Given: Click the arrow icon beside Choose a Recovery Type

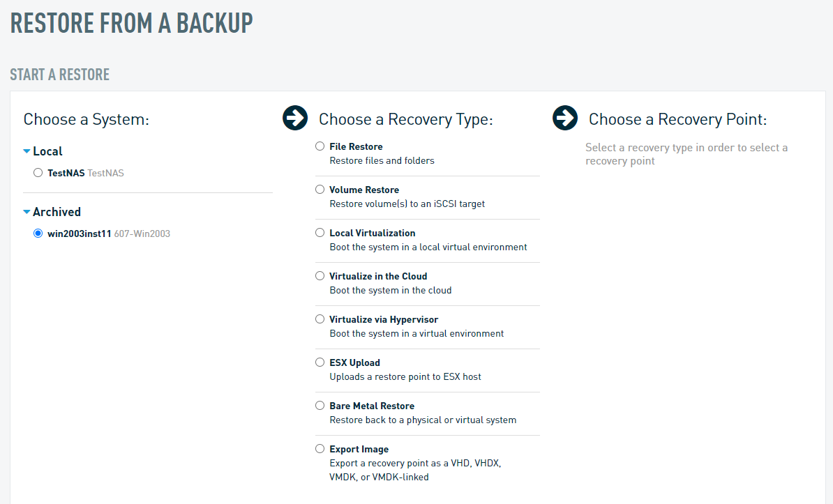Looking at the screenshot, I should [295, 118].
